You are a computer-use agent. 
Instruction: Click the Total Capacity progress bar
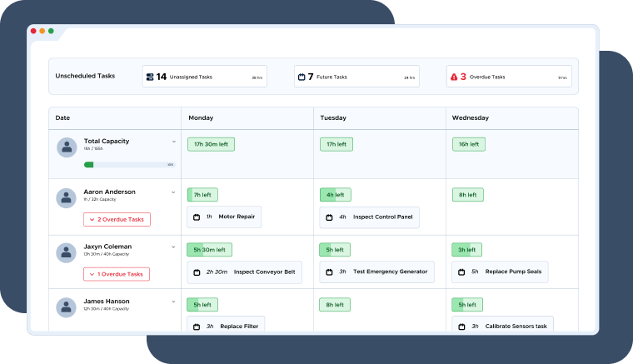pyautogui.click(x=129, y=165)
